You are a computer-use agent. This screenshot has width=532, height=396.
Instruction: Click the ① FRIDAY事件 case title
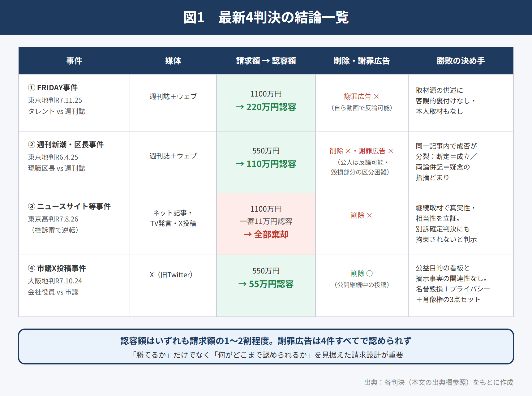[x=53, y=88]
